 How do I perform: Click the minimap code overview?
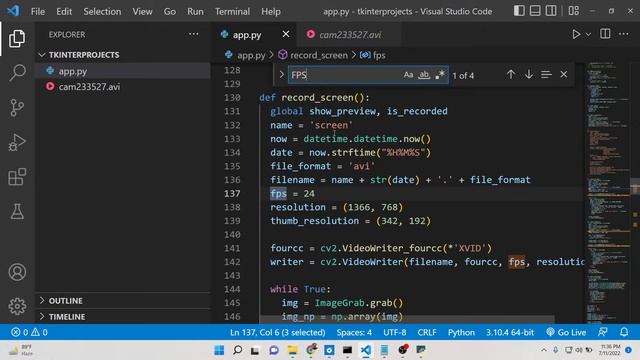click(x=608, y=192)
